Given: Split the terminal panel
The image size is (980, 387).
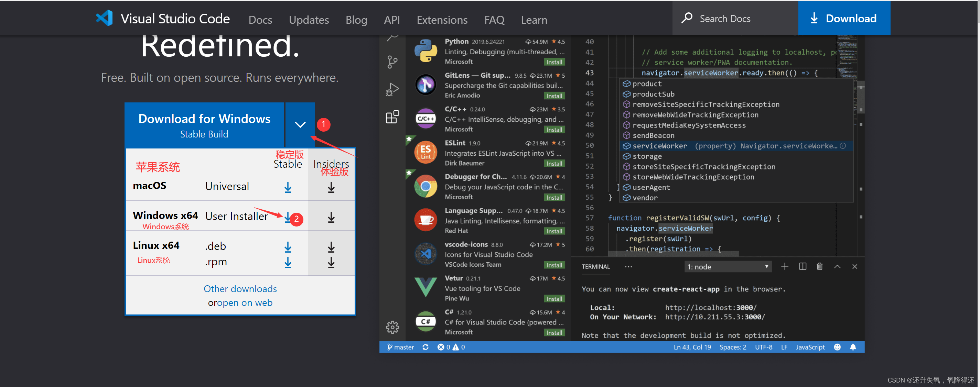Looking at the screenshot, I should point(803,266).
